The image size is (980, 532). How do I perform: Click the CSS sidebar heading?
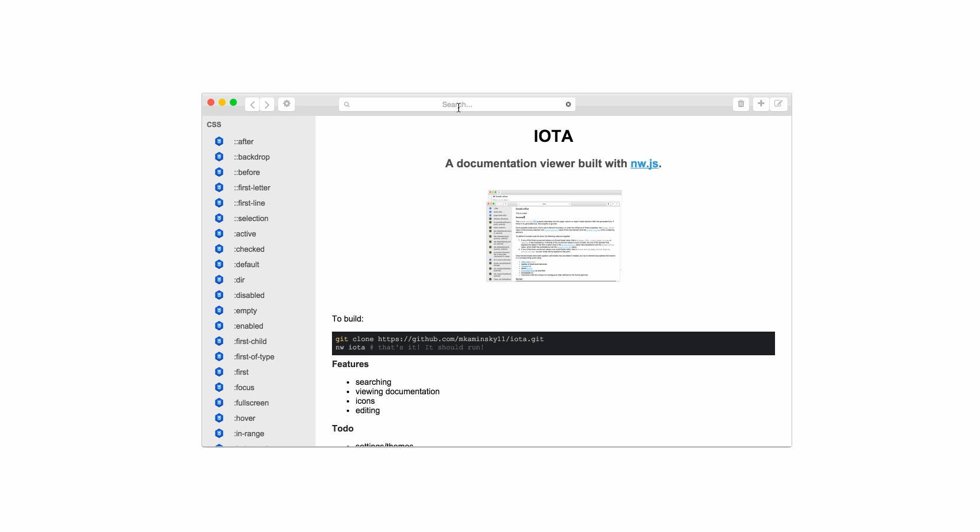pos(214,125)
